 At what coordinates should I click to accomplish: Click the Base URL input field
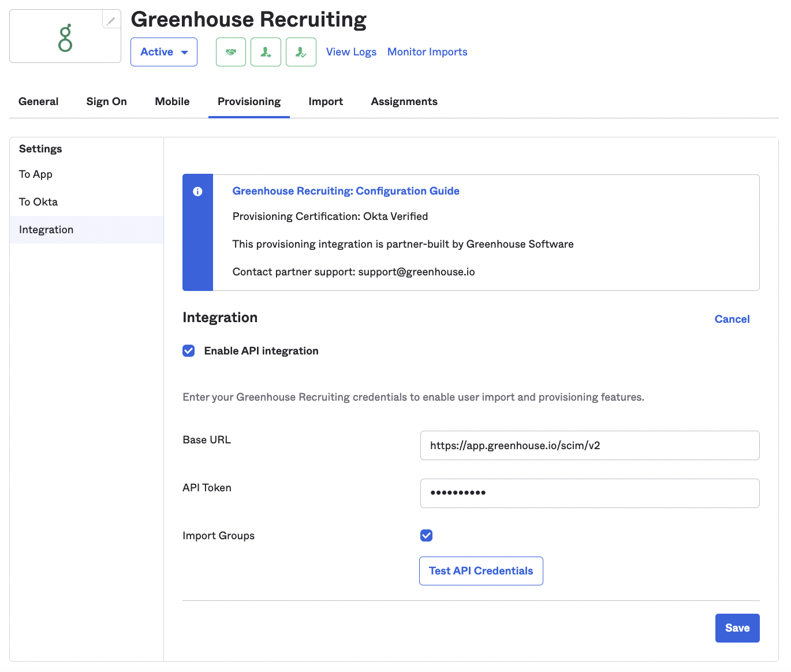pyautogui.click(x=589, y=446)
